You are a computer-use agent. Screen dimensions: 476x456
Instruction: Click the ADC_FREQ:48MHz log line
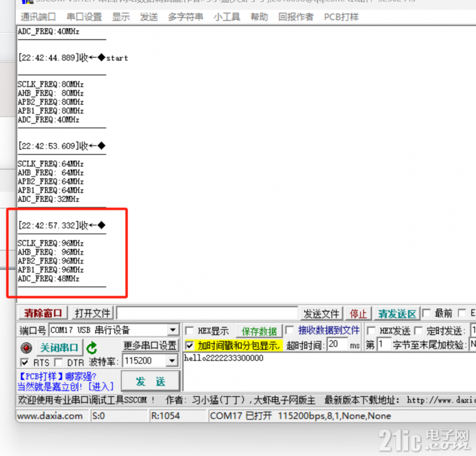49,279
